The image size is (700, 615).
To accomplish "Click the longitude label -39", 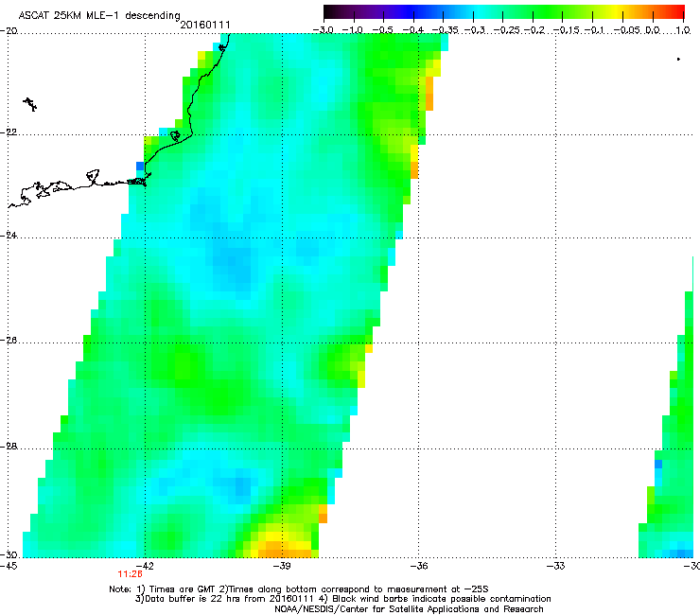I will click(x=282, y=567).
